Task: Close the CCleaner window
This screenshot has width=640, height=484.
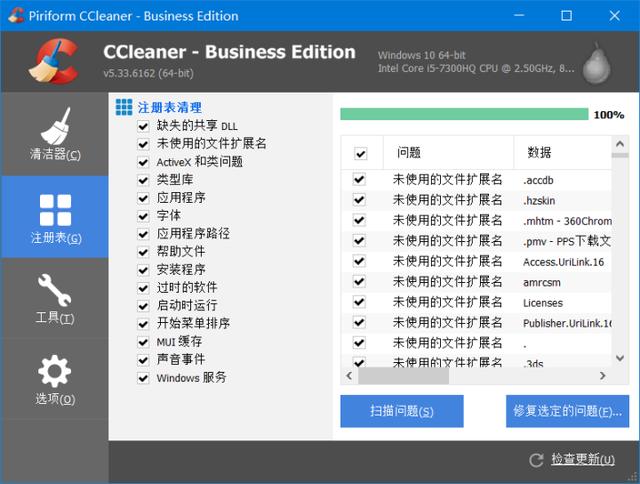Action: pos(614,16)
